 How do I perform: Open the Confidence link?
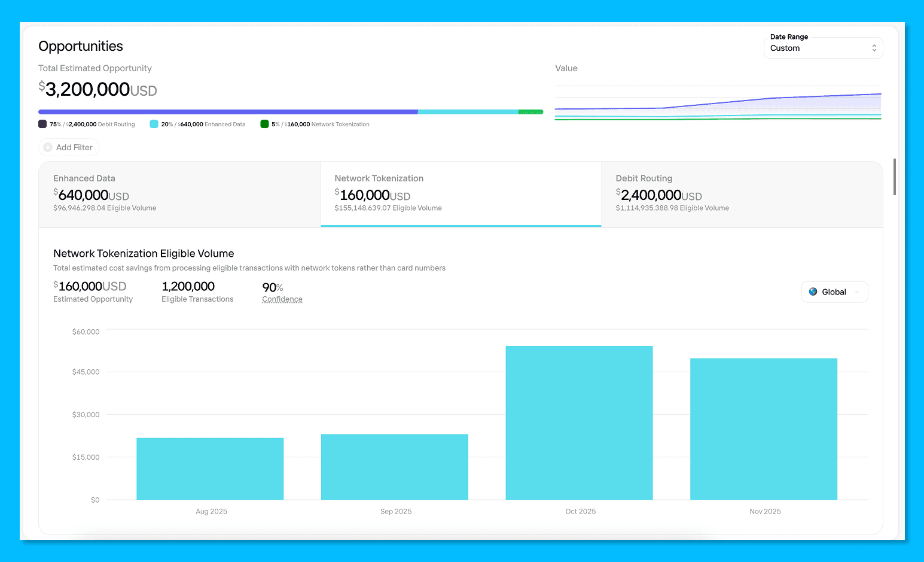(x=282, y=299)
